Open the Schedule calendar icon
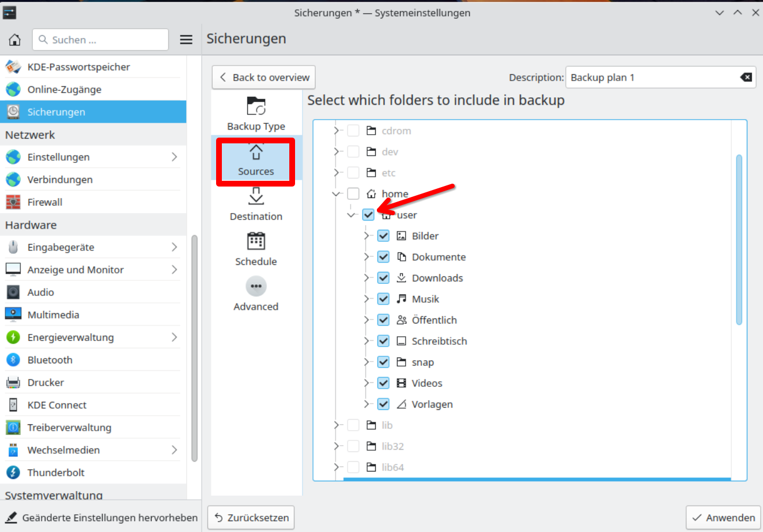 [x=256, y=242]
